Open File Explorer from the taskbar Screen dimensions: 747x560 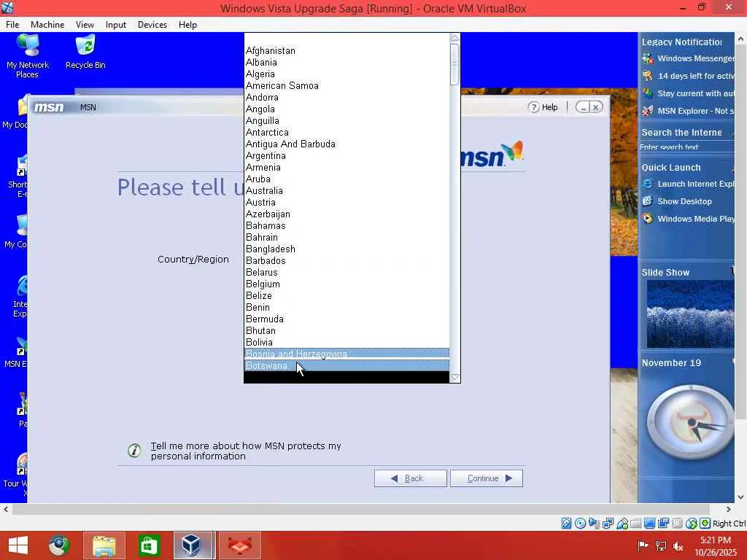pyautogui.click(x=104, y=545)
